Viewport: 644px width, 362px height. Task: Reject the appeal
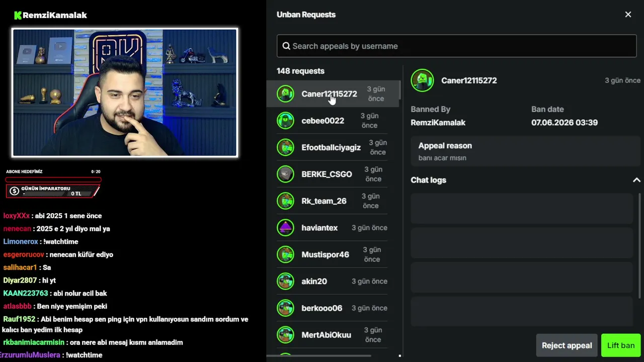click(567, 345)
